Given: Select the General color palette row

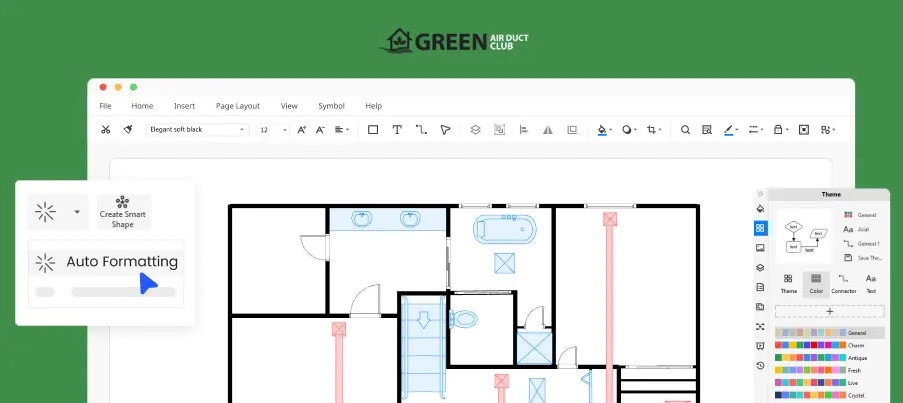Looking at the screenshot, I should 829,333.
